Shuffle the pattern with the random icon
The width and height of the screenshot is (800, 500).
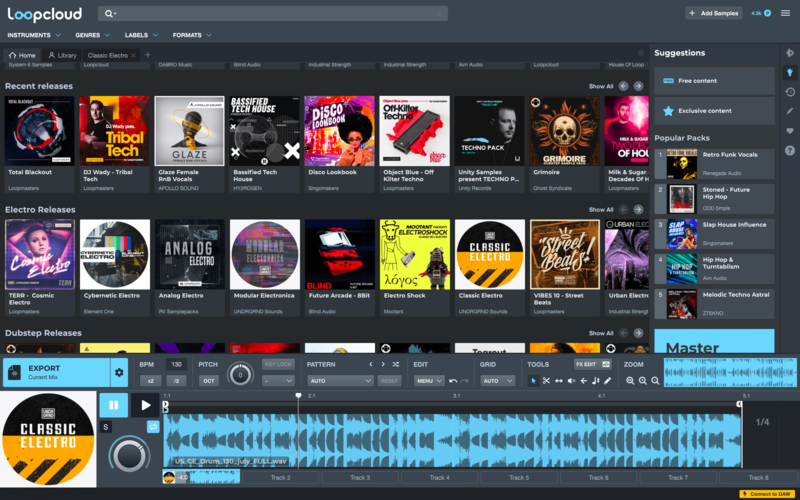tap(396, 365)
